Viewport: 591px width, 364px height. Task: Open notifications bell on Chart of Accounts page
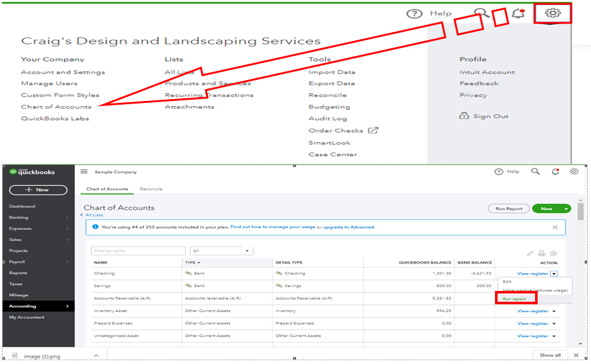[555, 172]
